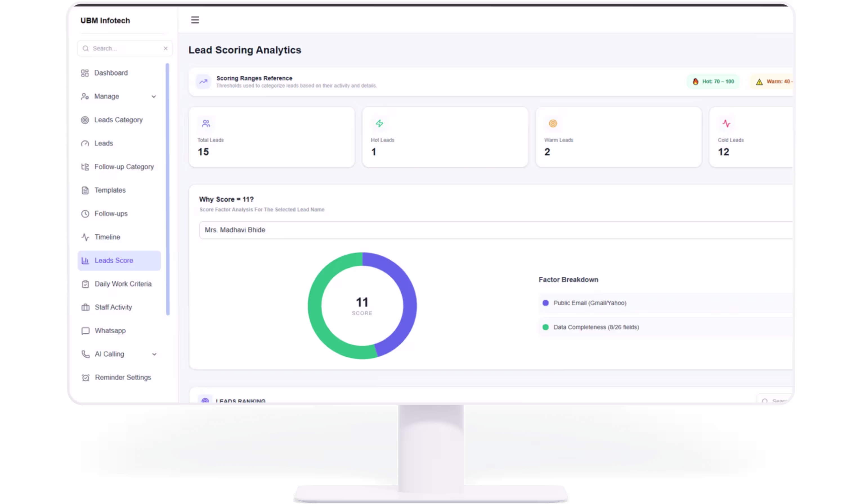Open Whatsapp page
The width and height of the screenshot is (862, 504).
110,331
